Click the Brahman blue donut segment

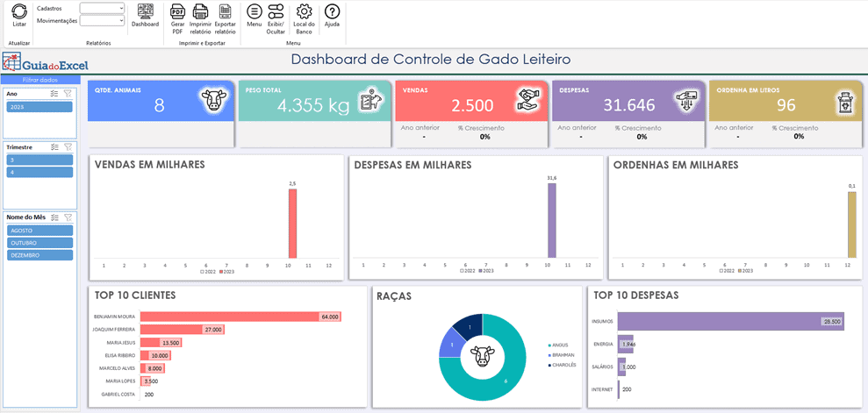[449, 345]
